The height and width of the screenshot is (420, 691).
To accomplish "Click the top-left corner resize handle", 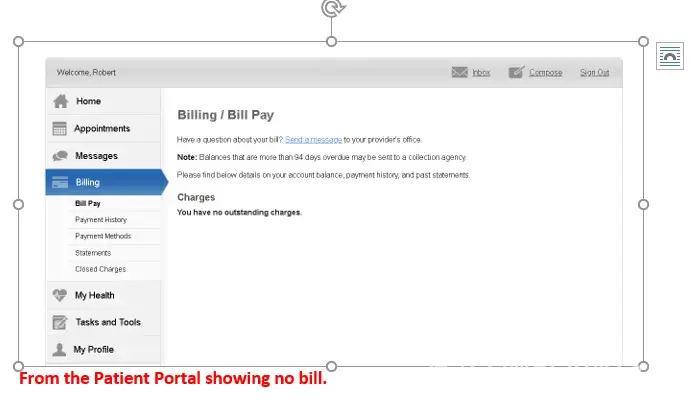I will 19,41.
